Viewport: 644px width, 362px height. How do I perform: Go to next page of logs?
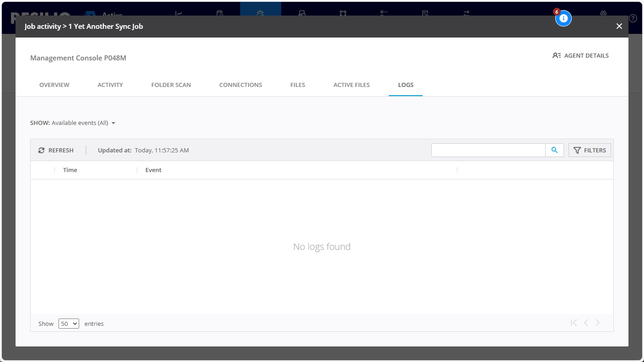tap(598, 323)
